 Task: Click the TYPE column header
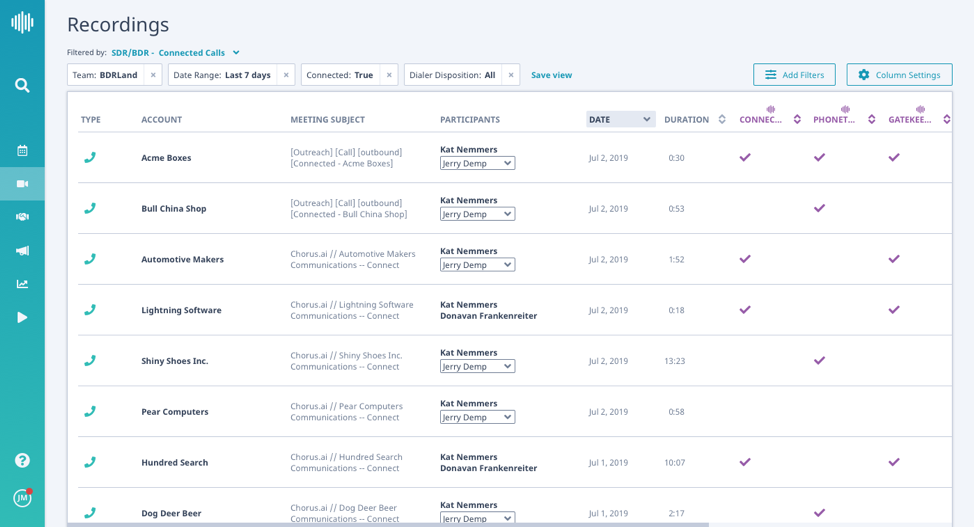click(x=91, y=119)
